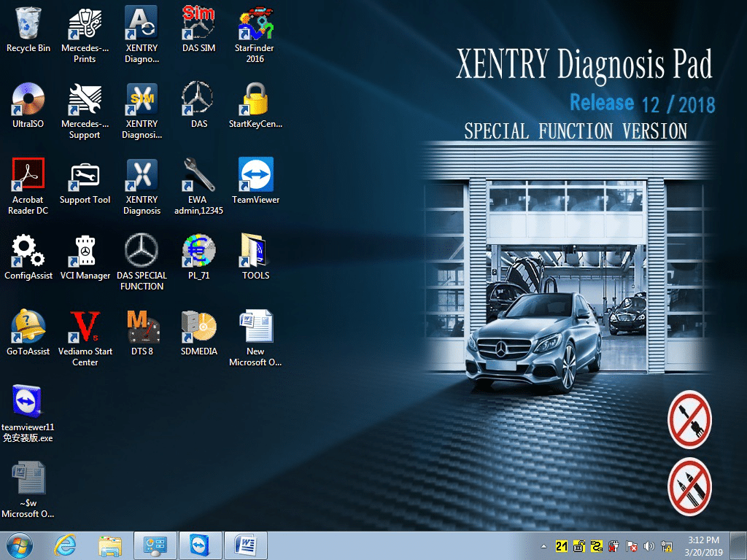The height and width of the screenshot is (560, 747).
Task: Click the Windows Start button
Action: 19,545
